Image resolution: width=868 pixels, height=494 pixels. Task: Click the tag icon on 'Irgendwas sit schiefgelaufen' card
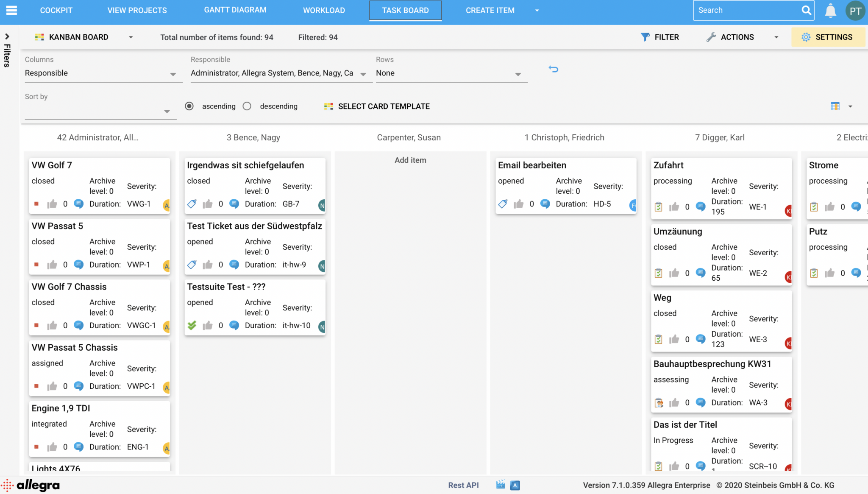coord(192,204)
